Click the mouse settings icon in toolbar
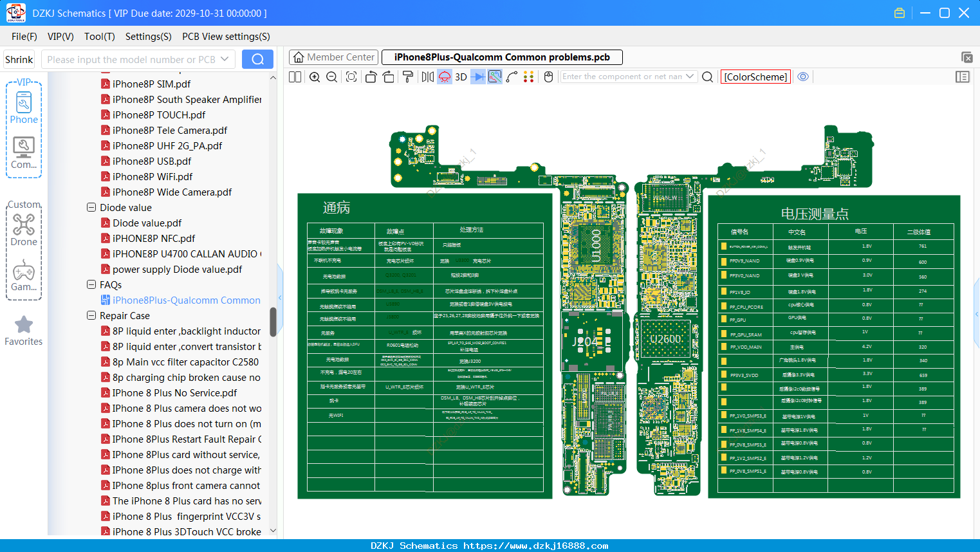 (x=549, y=77)
